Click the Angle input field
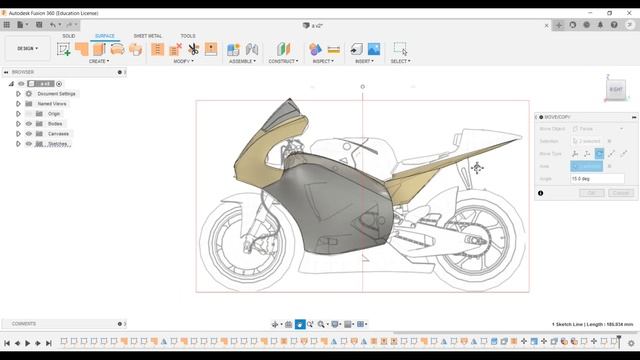 click(597, 179)
